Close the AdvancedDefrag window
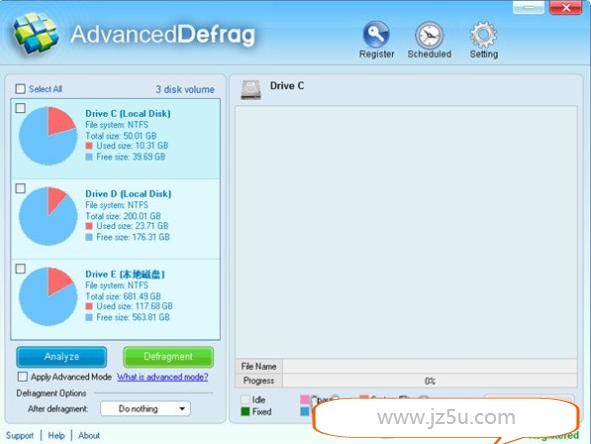Screen dimensions: 591x444 (x=565, y=8)
